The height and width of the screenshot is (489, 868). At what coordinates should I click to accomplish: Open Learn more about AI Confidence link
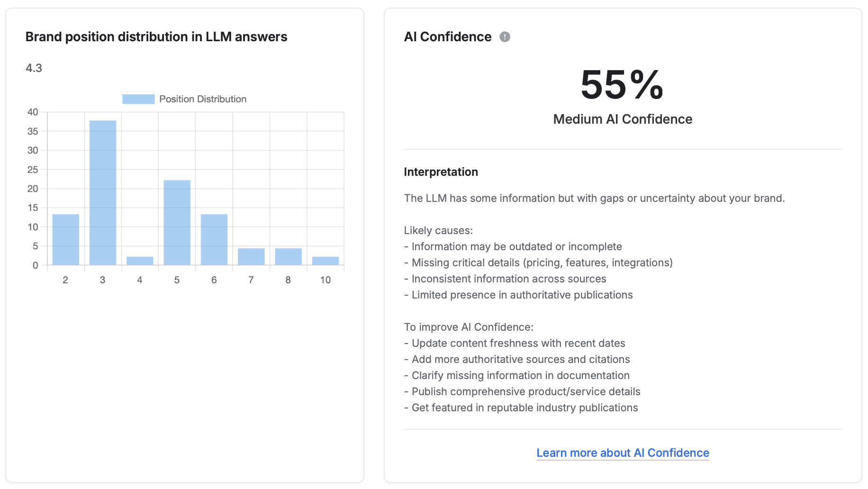point(623,453)
